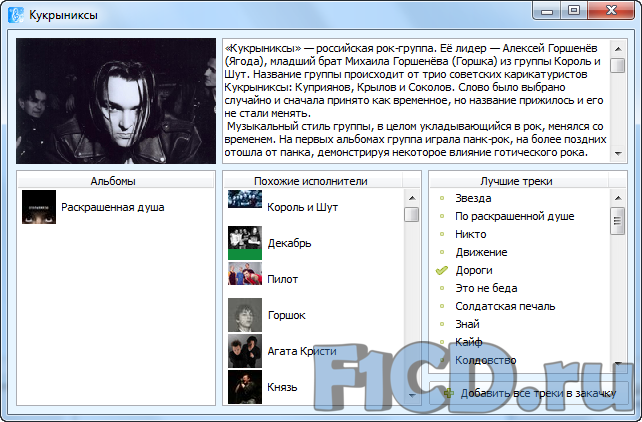Click Добавить все треки в закачку button

(529, 393)
